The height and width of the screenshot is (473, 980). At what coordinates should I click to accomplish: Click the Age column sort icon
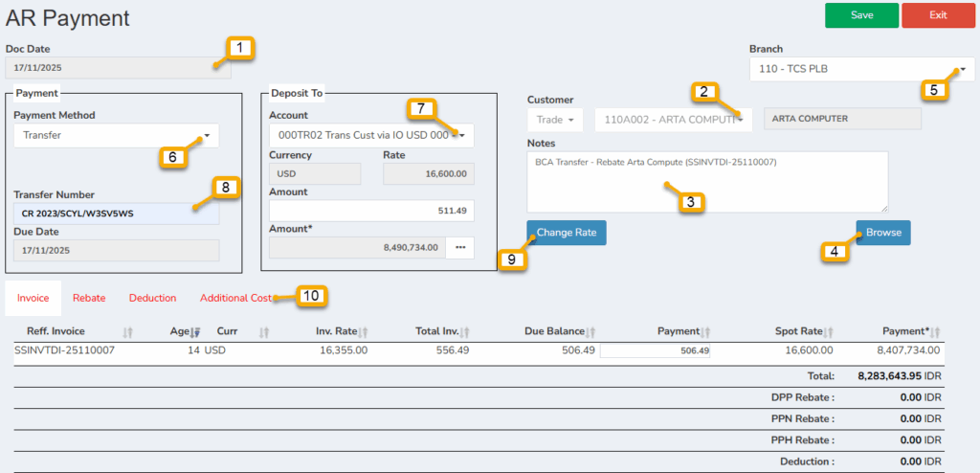[x=197, y=331]
